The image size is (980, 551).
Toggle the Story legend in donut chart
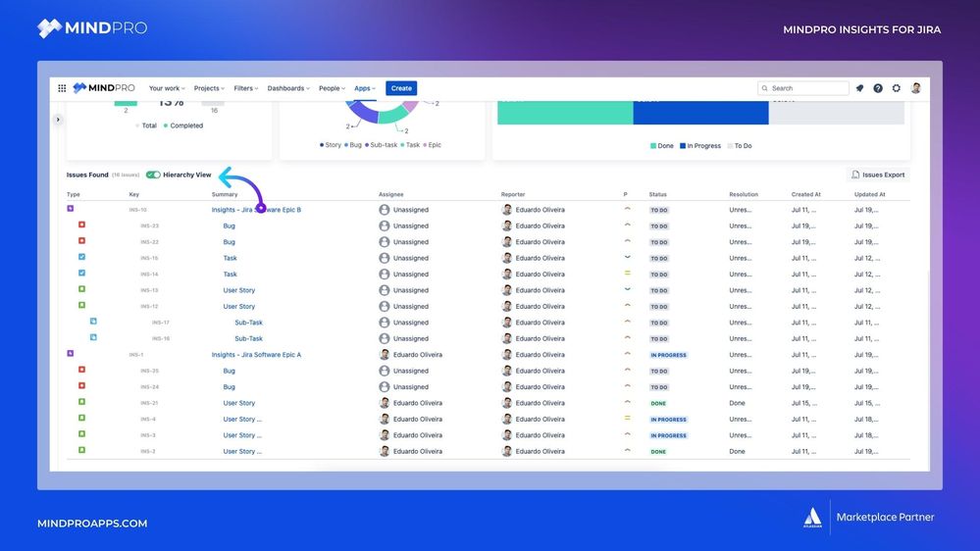[331, 145]
